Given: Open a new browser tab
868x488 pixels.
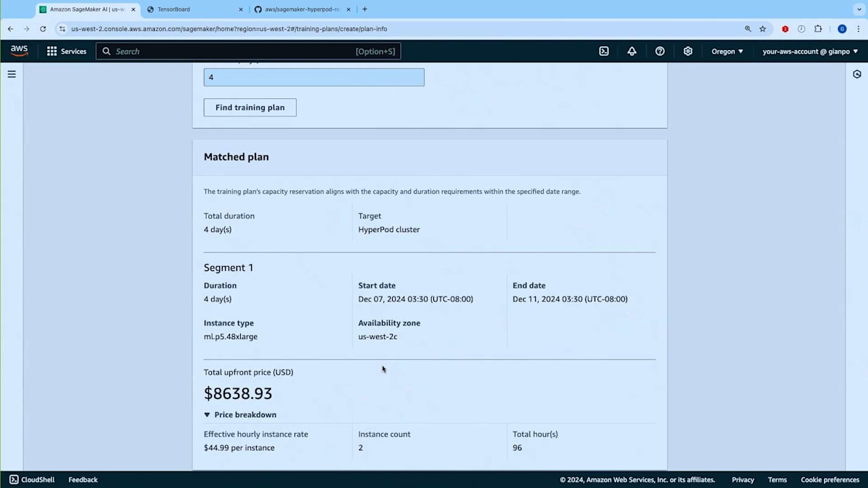Looking at the screenshot, I should tap(365, 9).
